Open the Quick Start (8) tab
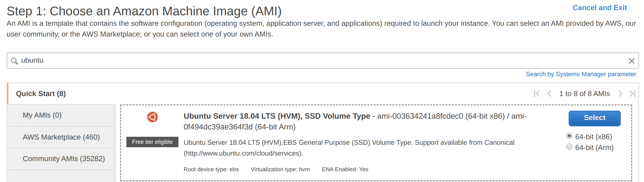Image resolution: width=644 pixels, height=182 pixels. click(41, 94)
